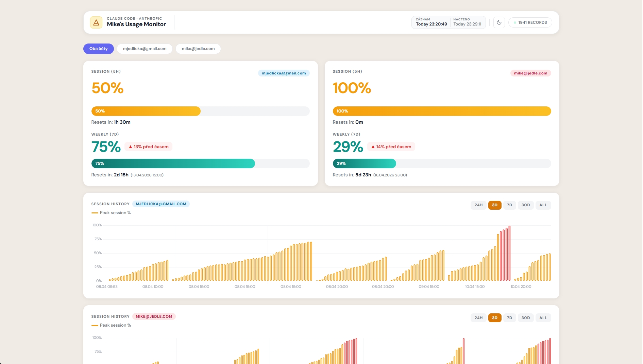This screenshot has height=364, width=643.
Task: Toggle dark mode with the moon icon
Action: [x=499, y=22]
